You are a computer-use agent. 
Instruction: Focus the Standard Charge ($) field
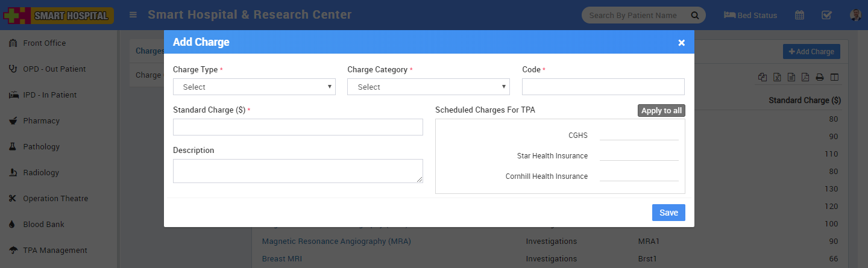click(x=298, y=127)
